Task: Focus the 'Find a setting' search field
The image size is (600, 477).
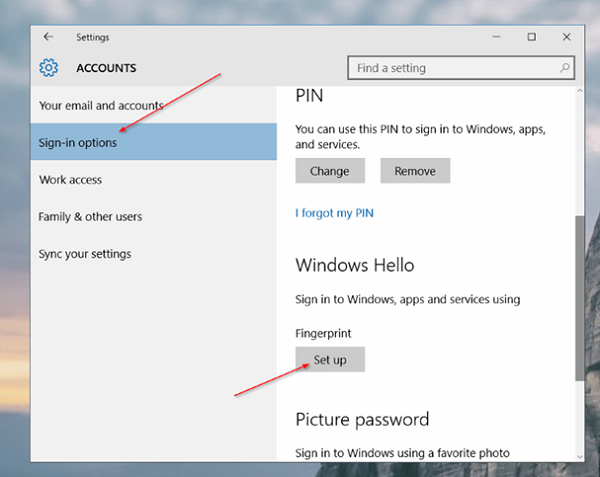Action: (455, 68)
